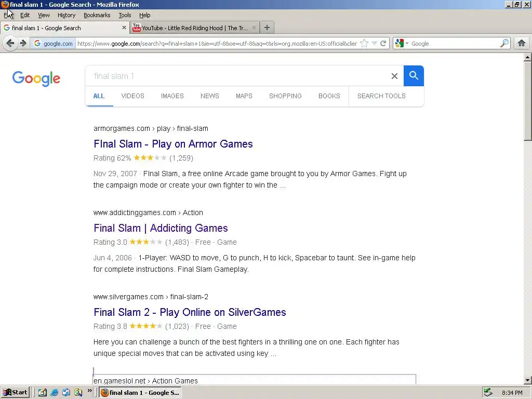Click the scrollbar down arrow
The height and width of the screenshot is (399, 532).
528,380
